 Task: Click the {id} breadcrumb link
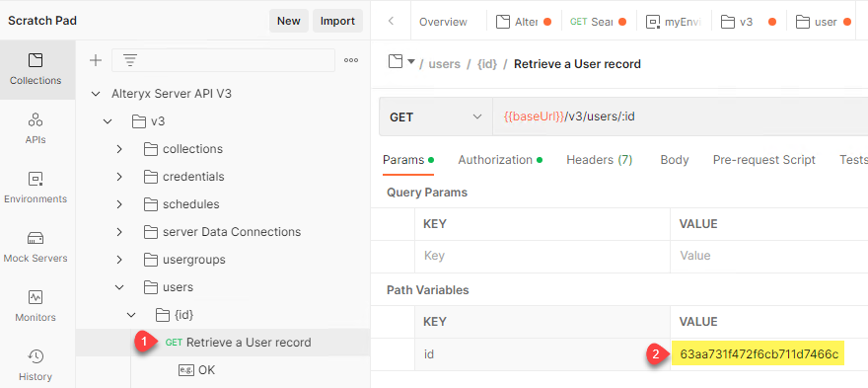[487, 64]
